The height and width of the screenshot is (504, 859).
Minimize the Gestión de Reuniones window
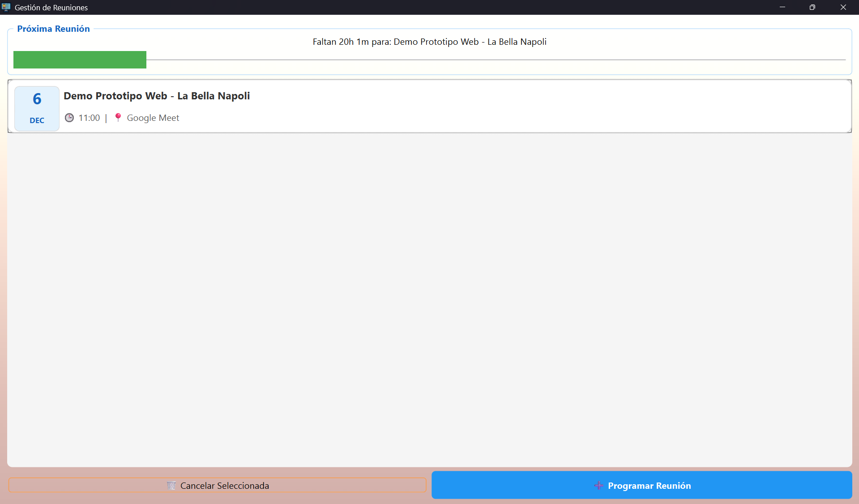coord(782,7)
